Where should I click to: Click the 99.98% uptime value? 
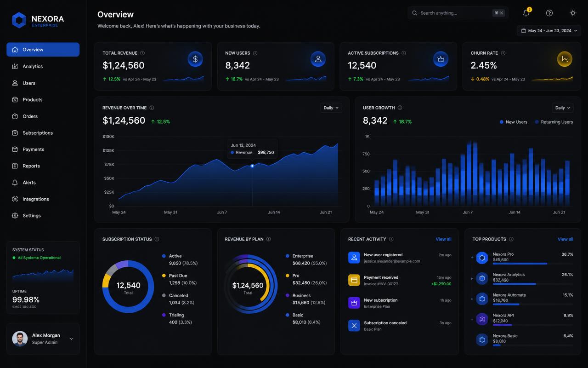point(26,299)
